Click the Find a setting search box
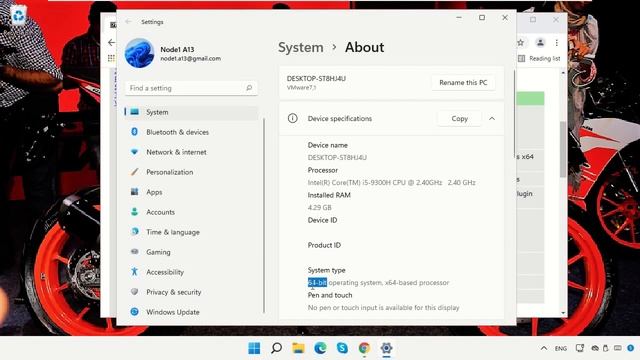The width and height of the screenshot is (640, 360). [191, 88]
